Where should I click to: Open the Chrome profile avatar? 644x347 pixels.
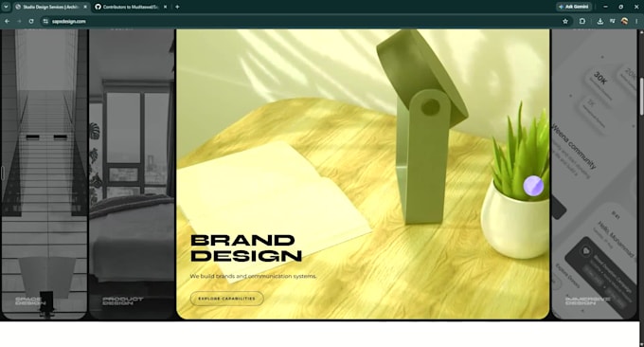click(624, 22)
